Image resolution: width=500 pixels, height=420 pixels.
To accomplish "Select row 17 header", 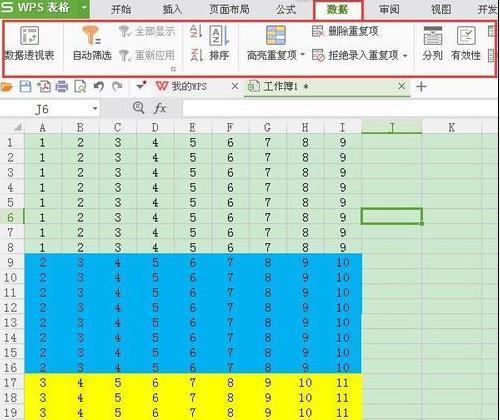I will pyautogui.click(x=11, y=382).
